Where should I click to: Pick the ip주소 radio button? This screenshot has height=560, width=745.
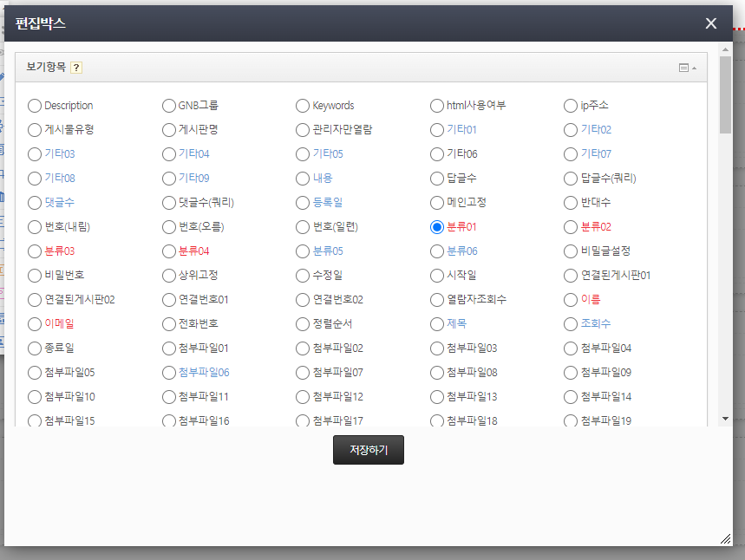(x=571, y=106)
